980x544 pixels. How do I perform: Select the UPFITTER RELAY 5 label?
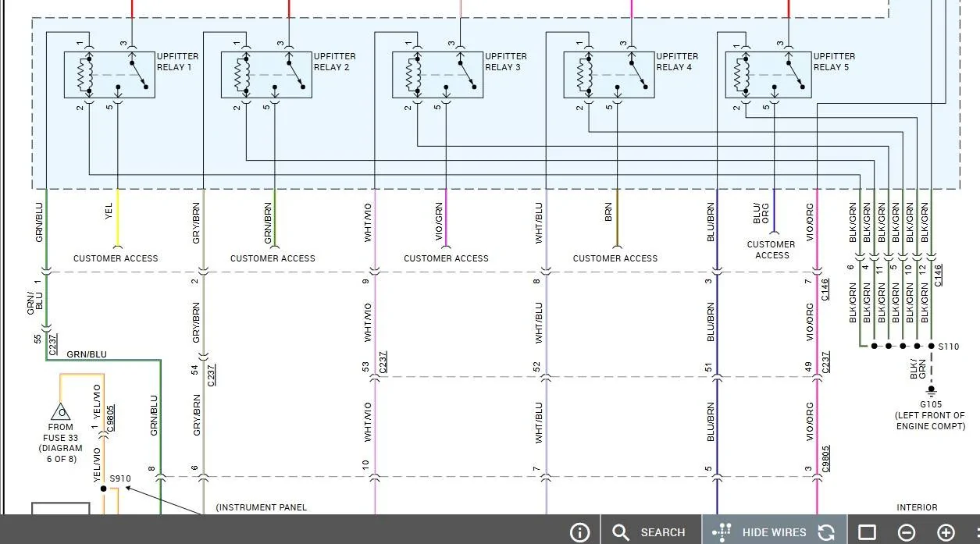pos(834,62)
